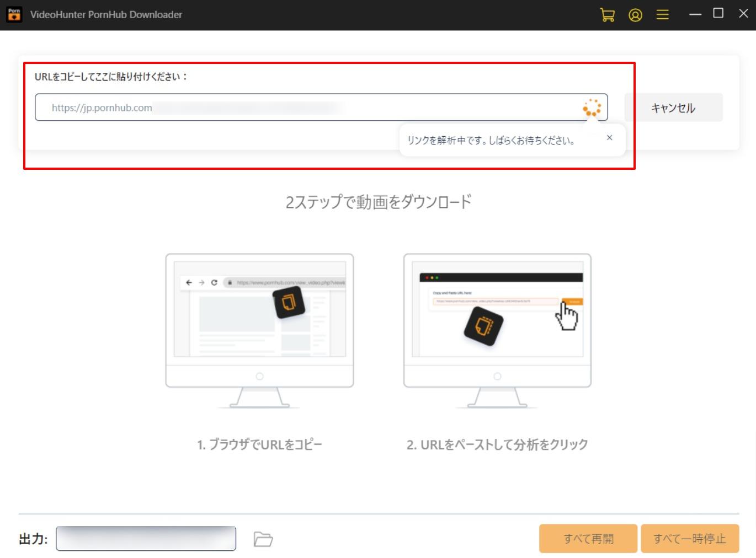
Task: Minimize the VideoHunter window
Action: click(695, 14)
